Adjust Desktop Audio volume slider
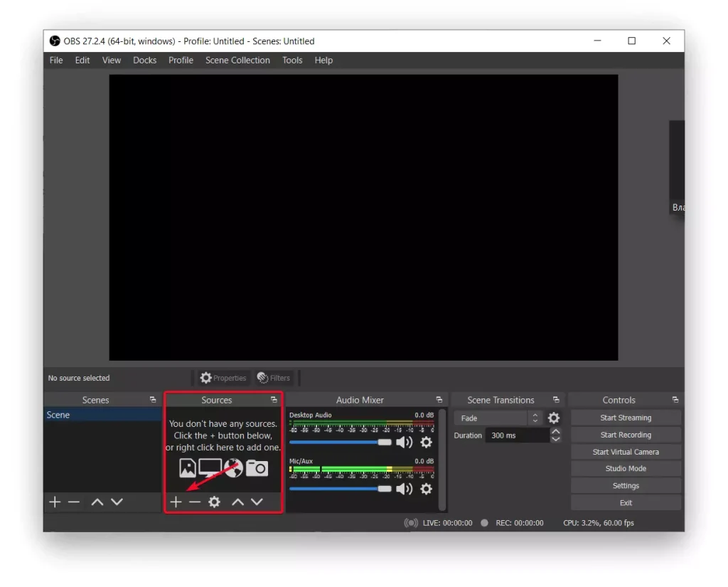Viewport: 728px width, 587px height. click(x=341, y=442)
